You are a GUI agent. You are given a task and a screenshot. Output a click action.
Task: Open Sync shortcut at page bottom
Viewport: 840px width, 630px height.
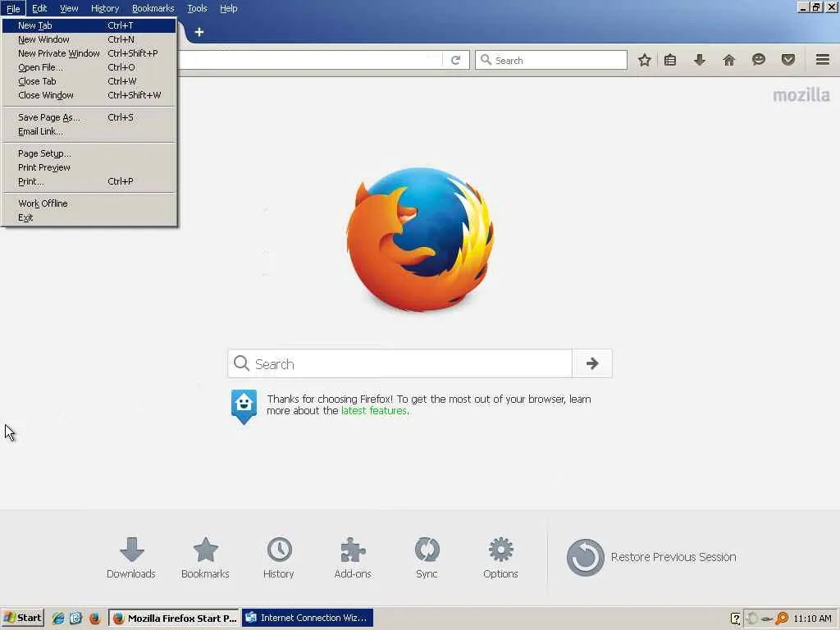tap(427, 558)
